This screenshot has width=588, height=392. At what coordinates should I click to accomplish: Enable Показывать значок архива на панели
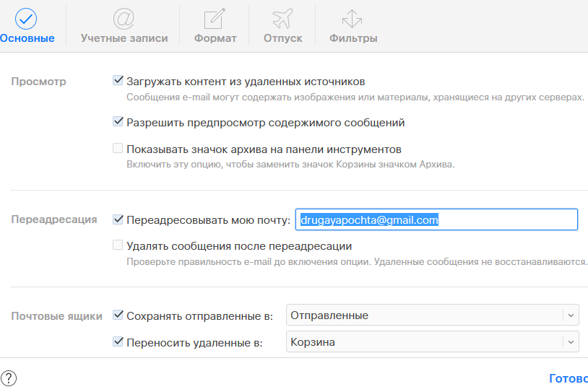coord(118,149)
